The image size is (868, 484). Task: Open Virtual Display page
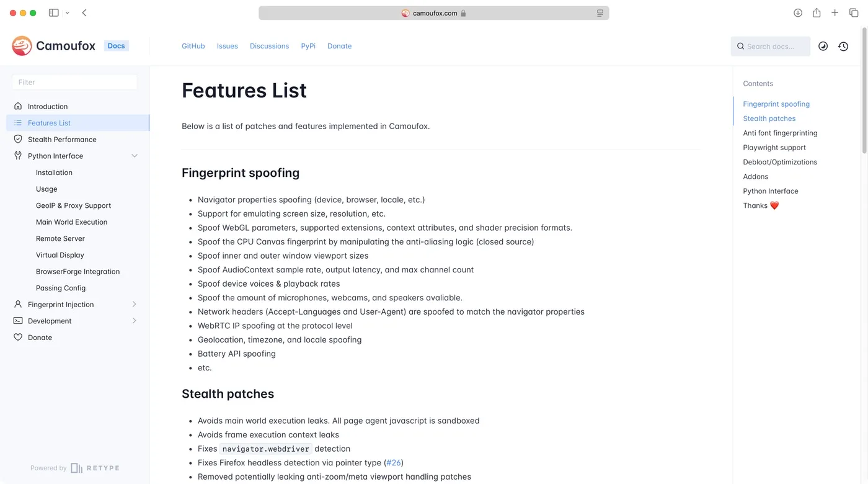click(60, 255)
